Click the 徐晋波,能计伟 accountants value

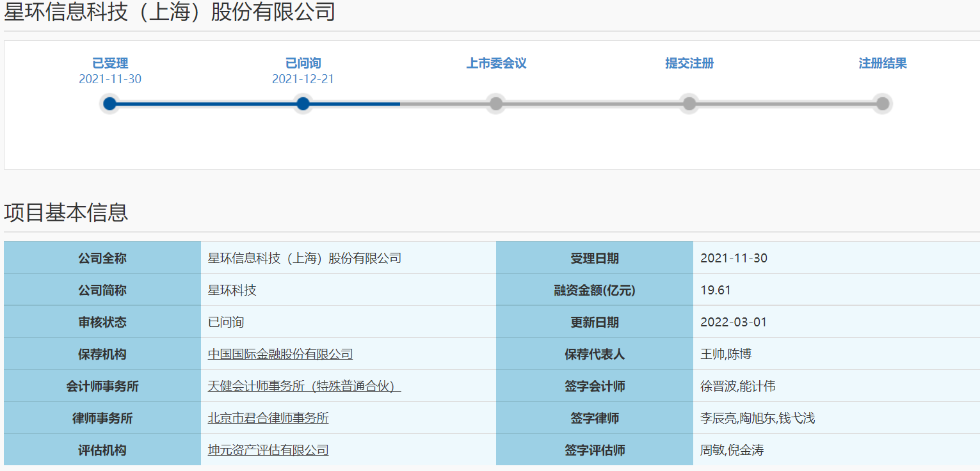coord(738,386)
